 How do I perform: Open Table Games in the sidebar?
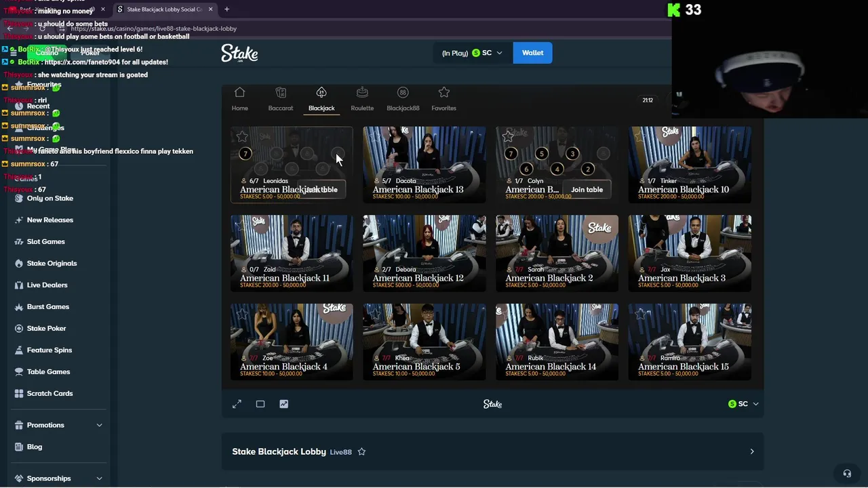[48, 372]
